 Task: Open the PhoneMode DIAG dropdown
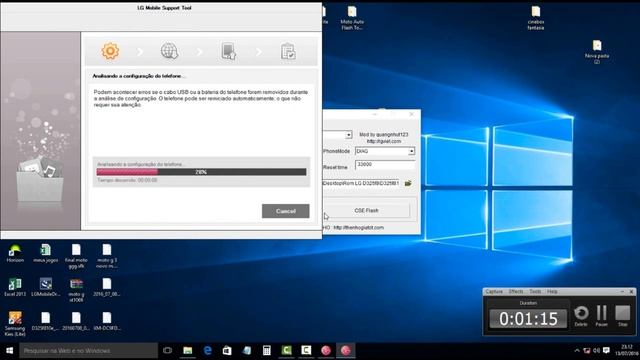tap(411, 151)
